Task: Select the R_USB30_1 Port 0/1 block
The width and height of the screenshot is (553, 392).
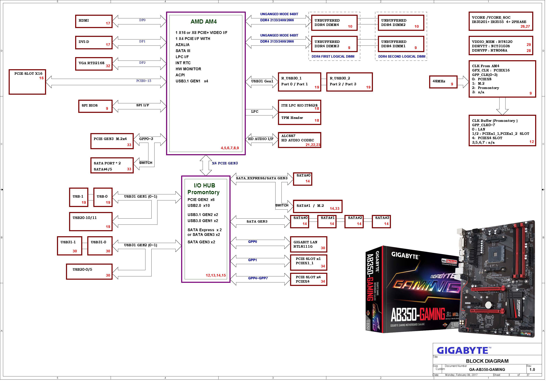Action: pos(299,82)
